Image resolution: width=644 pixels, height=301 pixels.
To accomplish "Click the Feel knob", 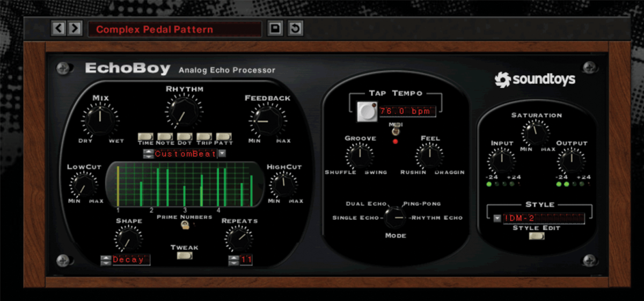I will pos(429,156).
